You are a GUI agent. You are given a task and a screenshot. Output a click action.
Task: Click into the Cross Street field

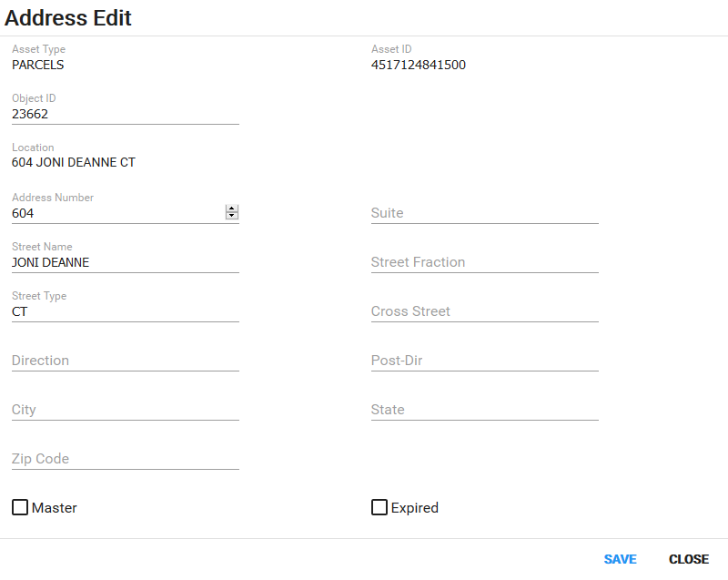(x=484, y=311)
